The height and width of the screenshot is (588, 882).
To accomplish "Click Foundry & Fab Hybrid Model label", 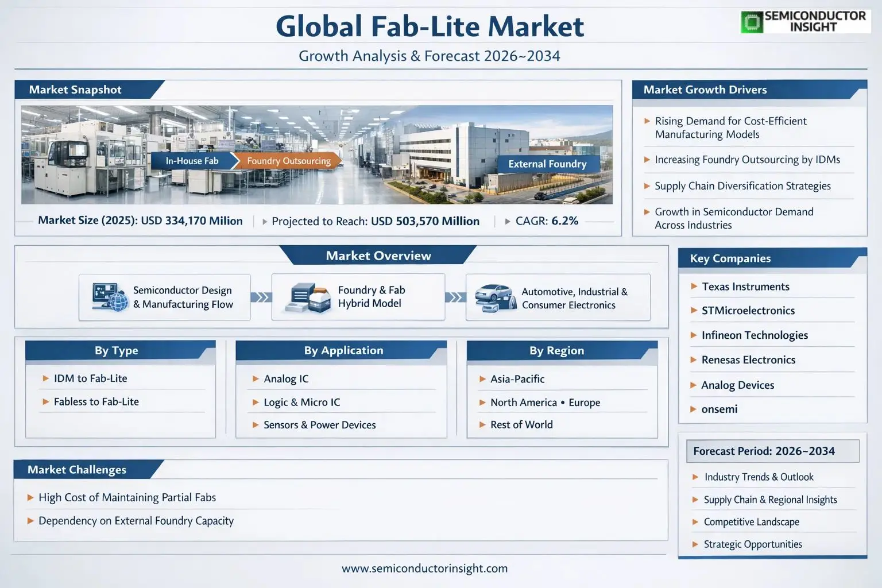I will click(x=372, y=297).
